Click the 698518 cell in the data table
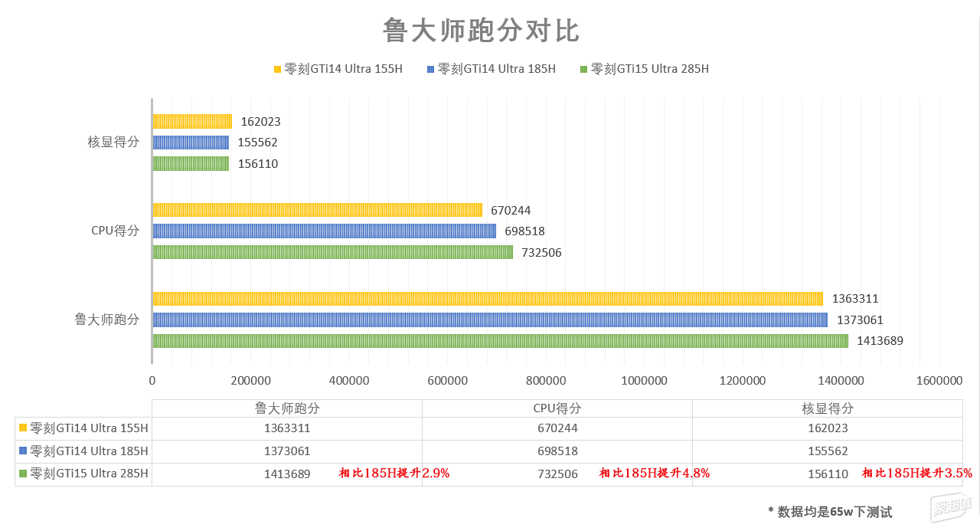This screenshot has width=980, height=531. click(557, 451)
